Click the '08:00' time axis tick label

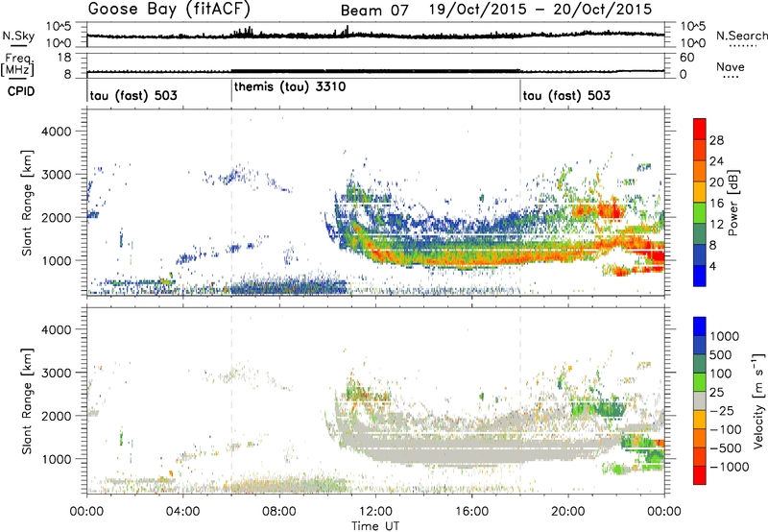pyautogui.click(x=279, y=512)
